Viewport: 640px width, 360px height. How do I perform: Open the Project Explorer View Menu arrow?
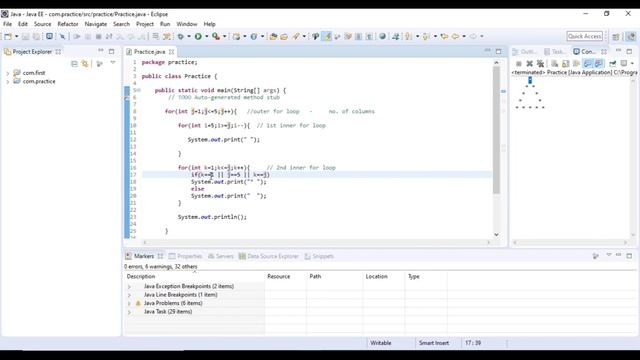pyautogui.click(x=113, y=63)
